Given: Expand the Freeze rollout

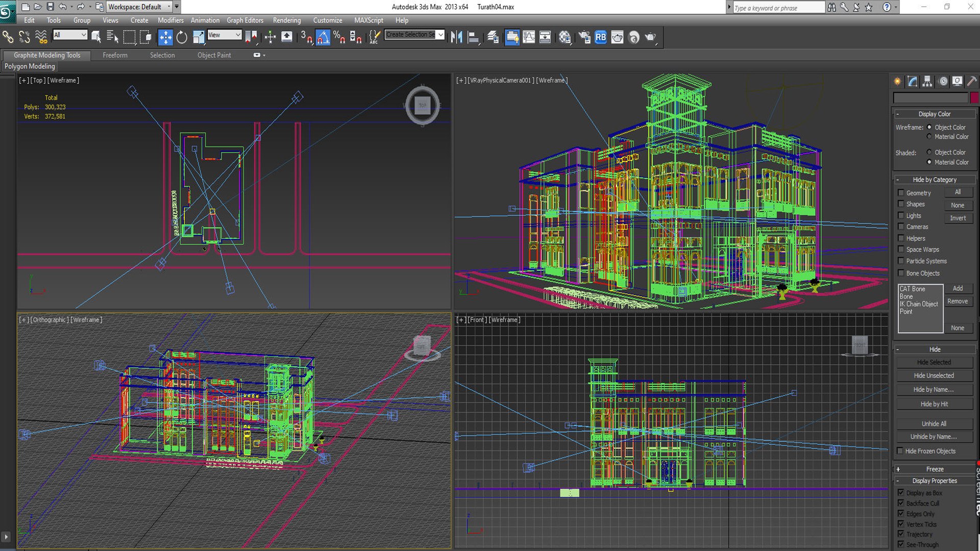Looking at the screenshot, I should [x=934, y=469].
